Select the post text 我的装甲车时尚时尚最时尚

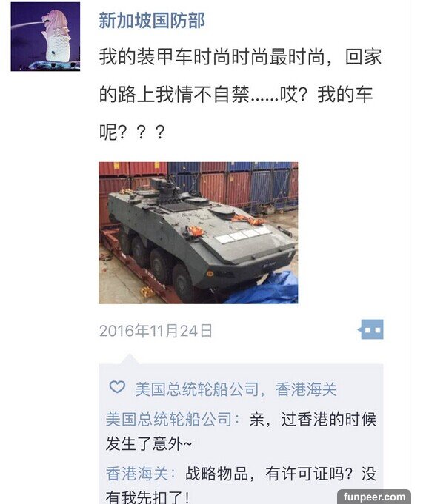pyautogui.click(x=211, y=57)
